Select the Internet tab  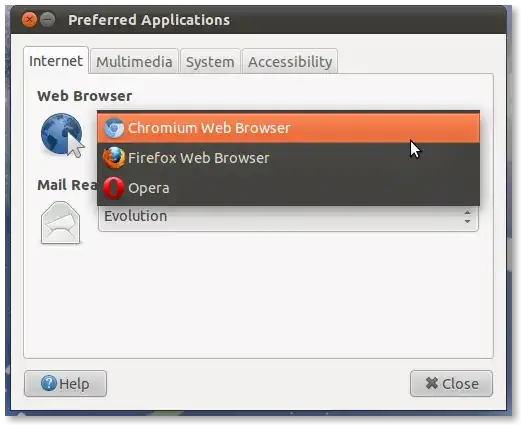point(56,61)
